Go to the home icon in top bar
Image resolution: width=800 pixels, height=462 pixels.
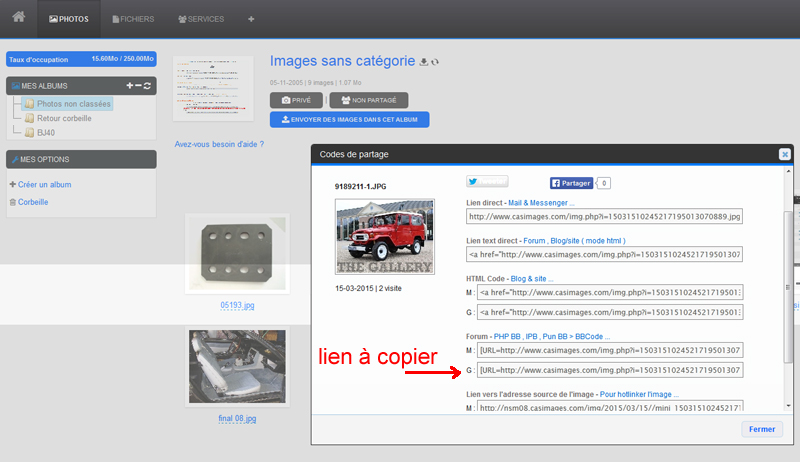tap(19, 17)
